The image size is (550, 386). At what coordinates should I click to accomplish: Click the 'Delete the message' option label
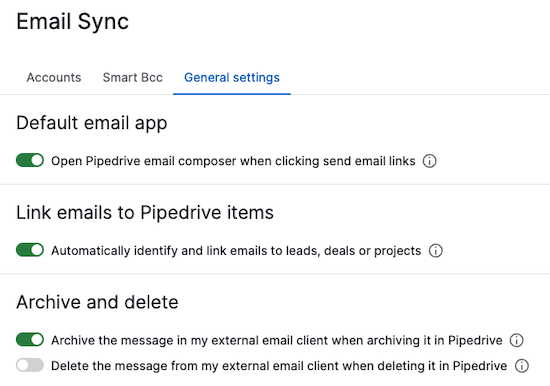pyautogui.click(x=279, y=366)
